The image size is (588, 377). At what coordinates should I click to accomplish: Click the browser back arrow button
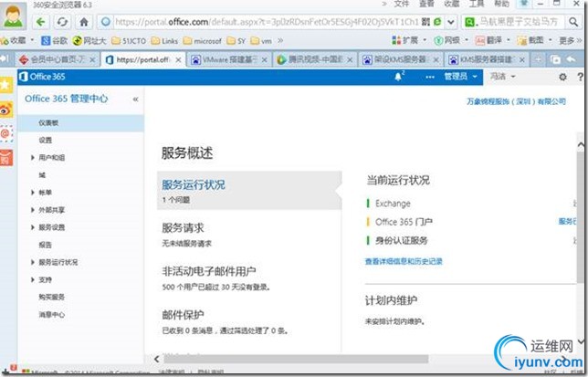click(x=40, y=22)
